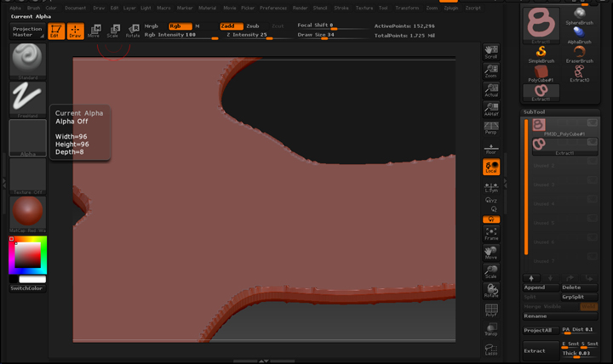Open the Projection Master dropdown
The image size is (613, 364).
point(27,31)
